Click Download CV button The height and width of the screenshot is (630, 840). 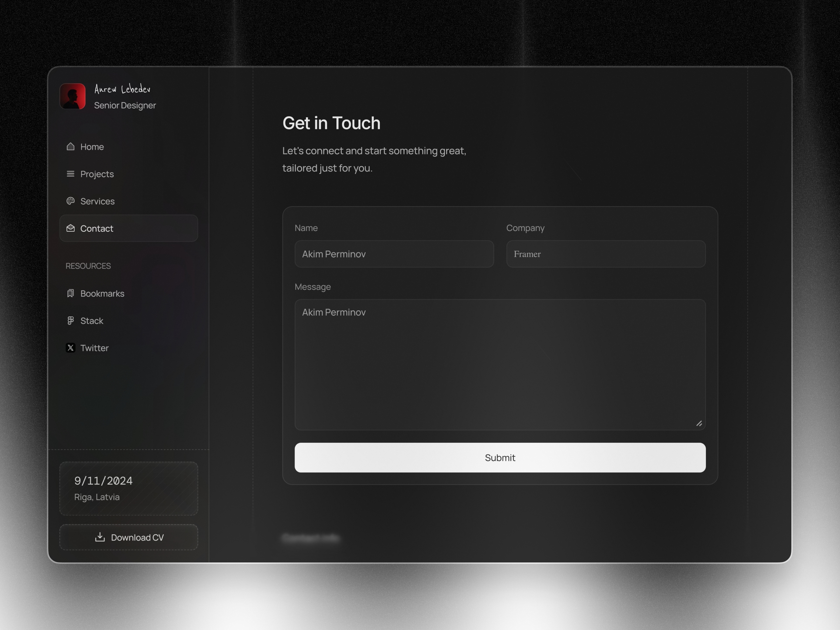(129, 537)
